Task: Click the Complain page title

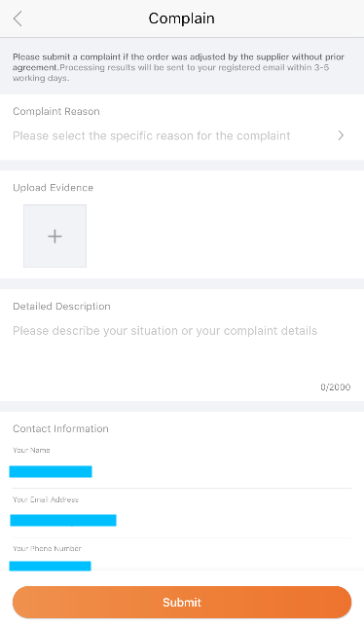Action: [182, 18]
